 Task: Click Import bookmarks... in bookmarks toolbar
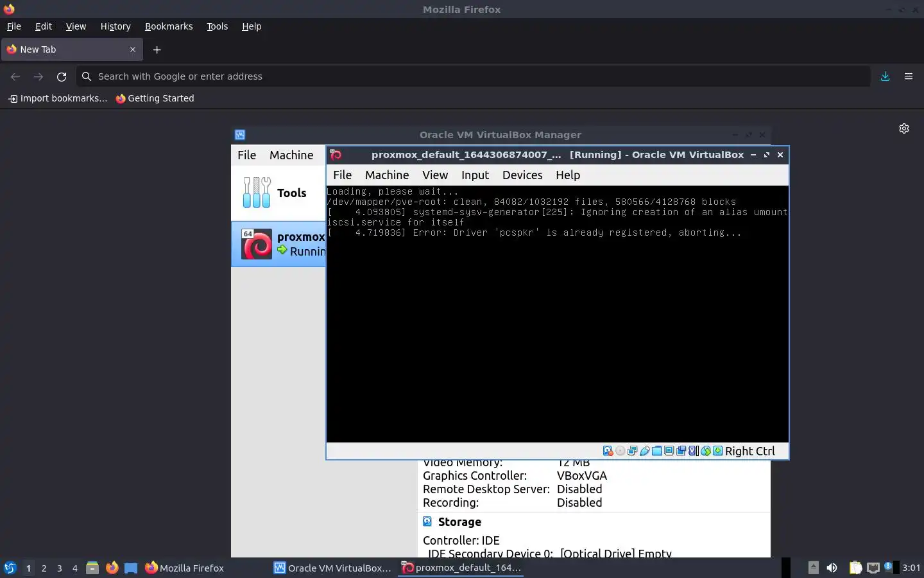pos(58,98)
